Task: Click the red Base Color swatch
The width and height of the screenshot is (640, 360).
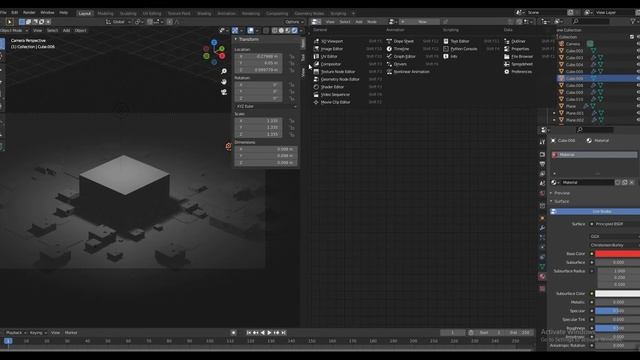Action: [x=617, y=254]
